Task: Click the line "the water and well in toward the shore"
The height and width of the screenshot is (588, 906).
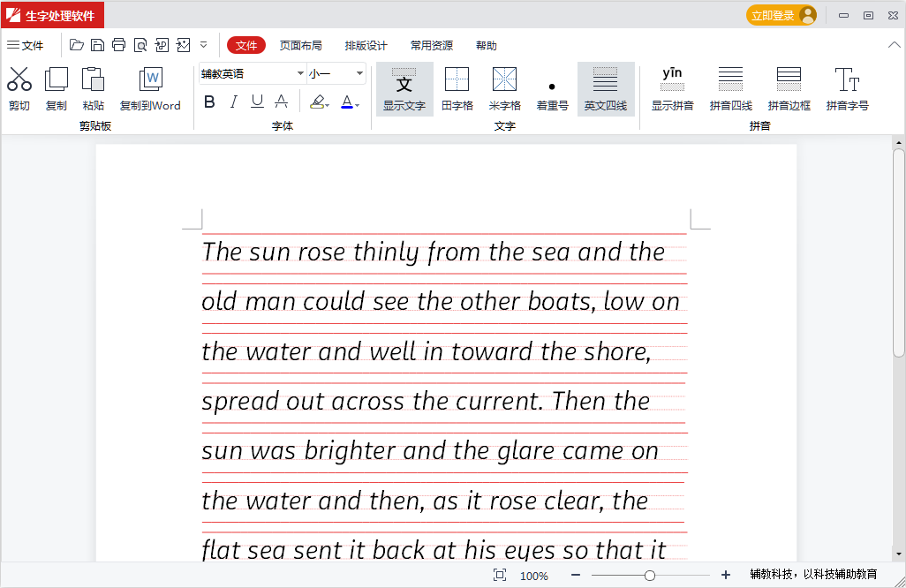Action: point(427,351)
